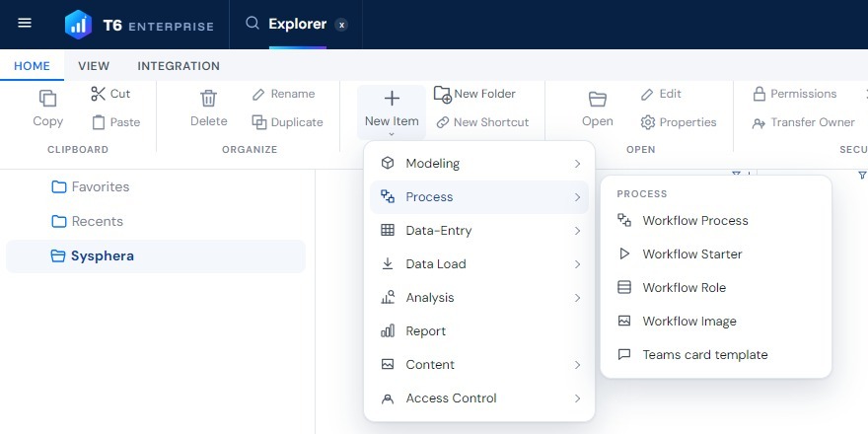868x434 pixels.
Task: Select Process in the New Item menu
Action: [478, 197]
